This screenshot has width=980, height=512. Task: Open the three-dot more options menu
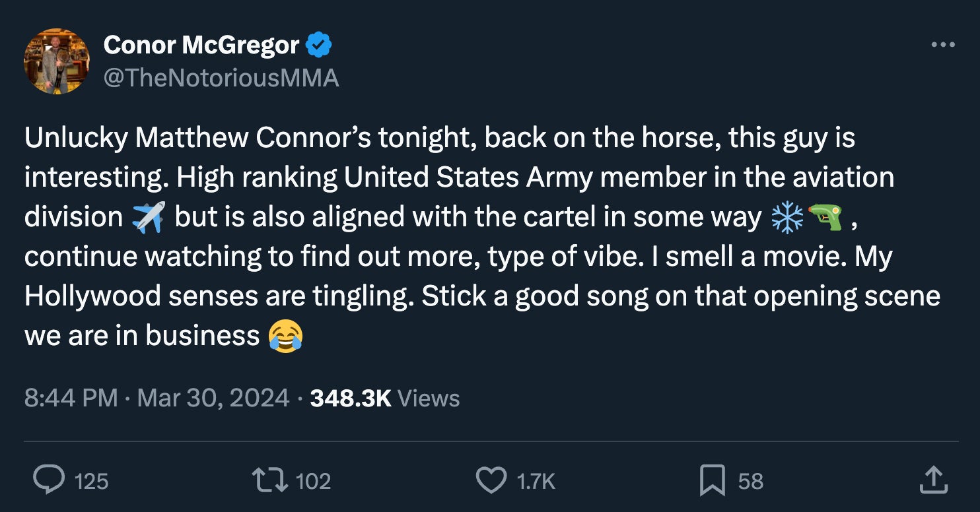(942, 46)
